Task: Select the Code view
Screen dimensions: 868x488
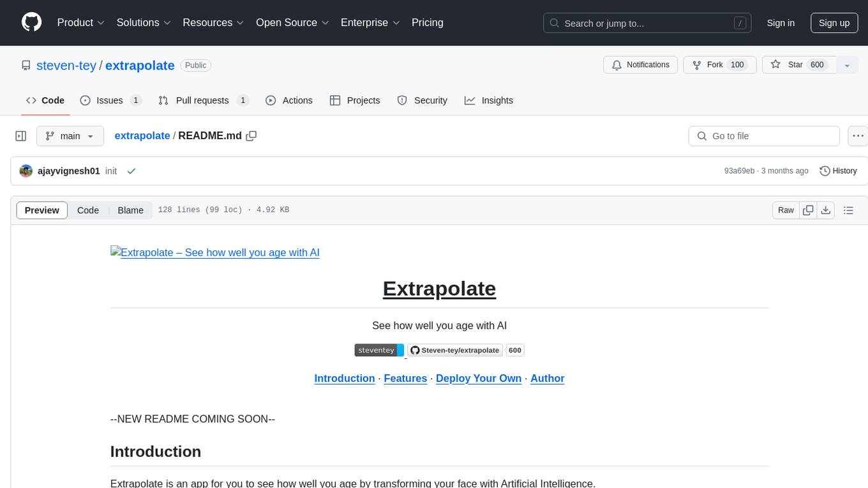Action: 88,210
